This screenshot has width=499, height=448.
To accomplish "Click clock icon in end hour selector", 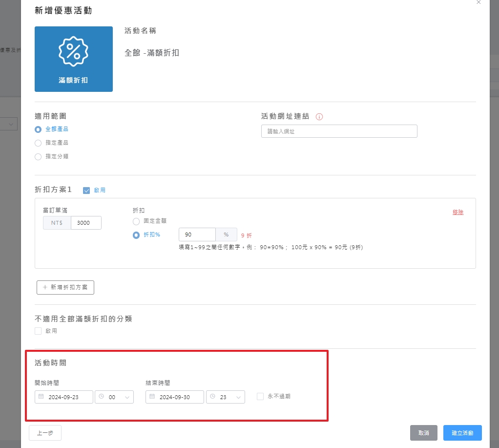I will point(212,397).
